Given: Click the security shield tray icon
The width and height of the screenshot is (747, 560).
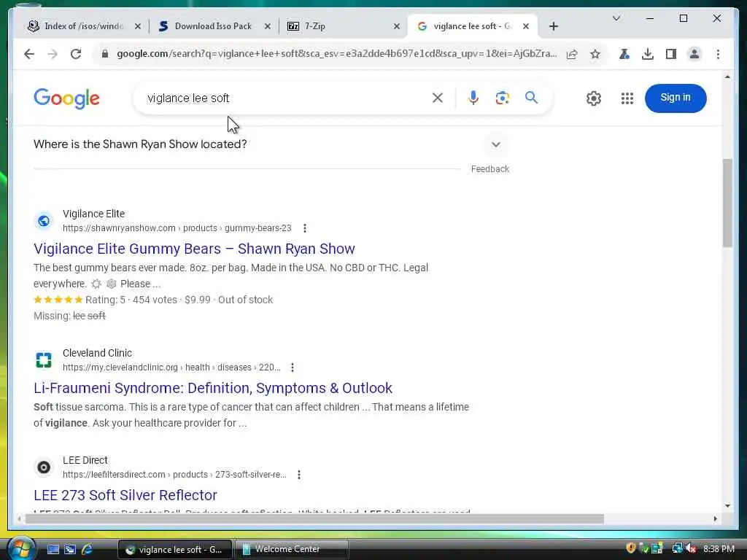Looking at the screenshot, I should point(631,548).
